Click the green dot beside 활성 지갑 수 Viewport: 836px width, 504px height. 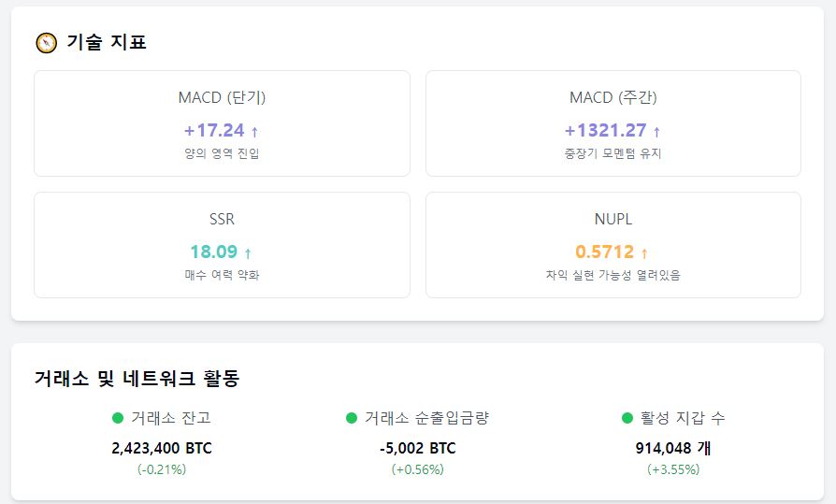tap(627, 418)
